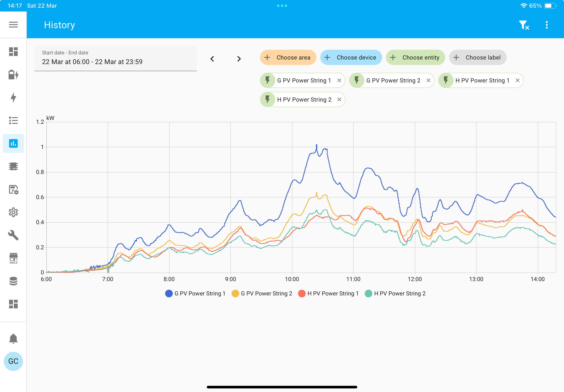
Task: Open the Energy dashboard lightning icon
Action: coord(13,97)
